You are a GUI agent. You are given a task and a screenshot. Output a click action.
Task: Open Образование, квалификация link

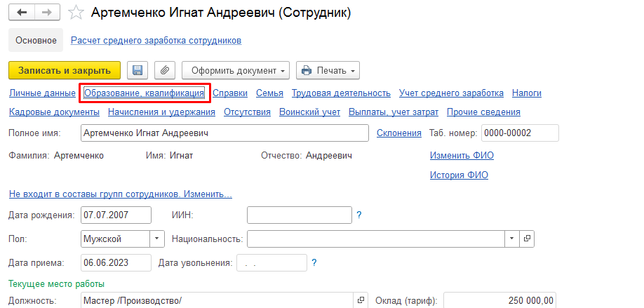pyautogui.click(x=144, y=93)
